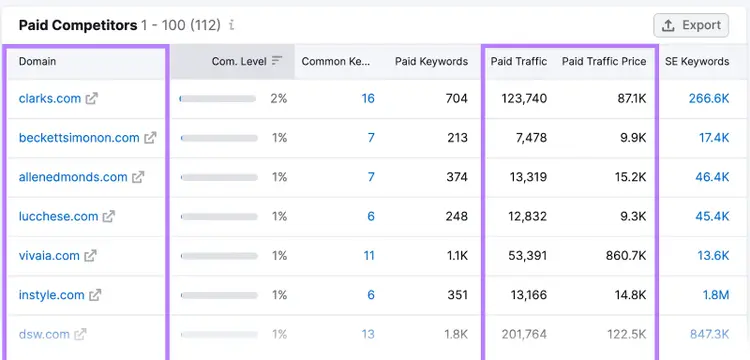Sort by Com. Level column header
750x360 pixels.
(239, 61)
